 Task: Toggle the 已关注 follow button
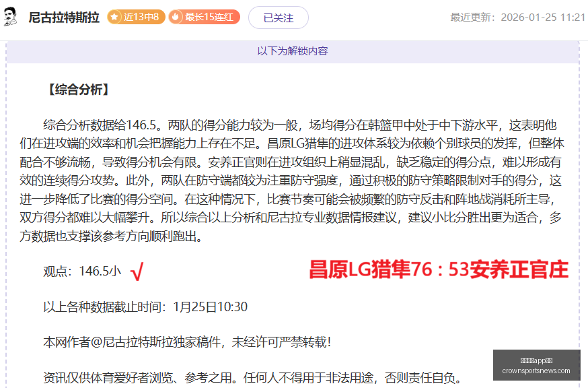pos(279,18)
